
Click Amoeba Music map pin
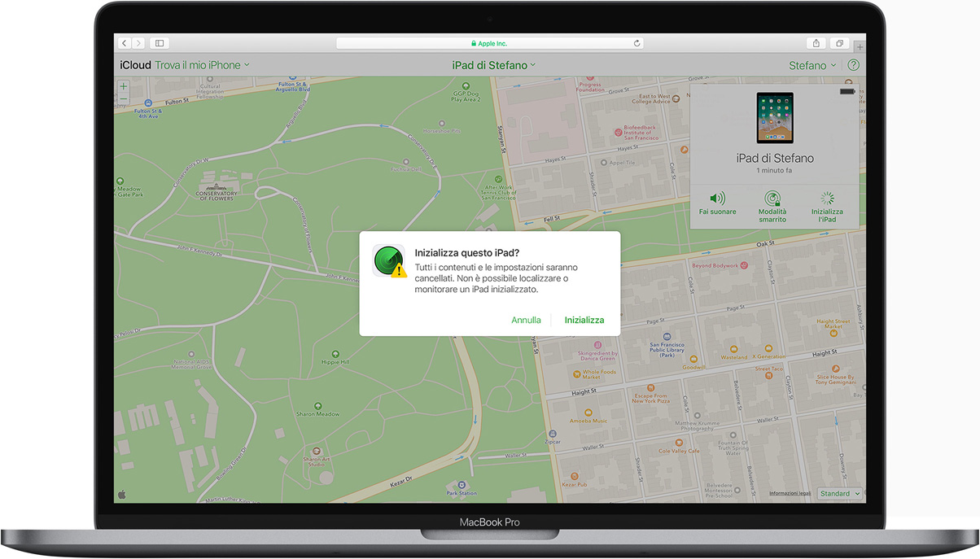coord(589,413)
